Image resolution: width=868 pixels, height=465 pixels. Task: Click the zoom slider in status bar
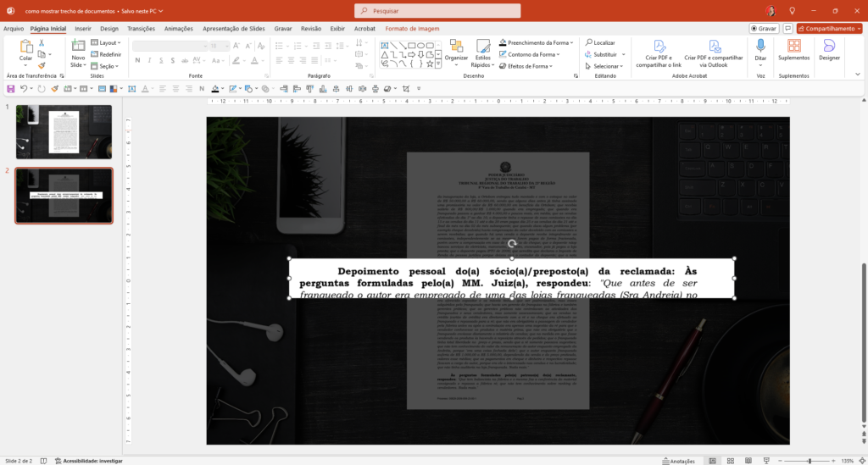point(810,461)
